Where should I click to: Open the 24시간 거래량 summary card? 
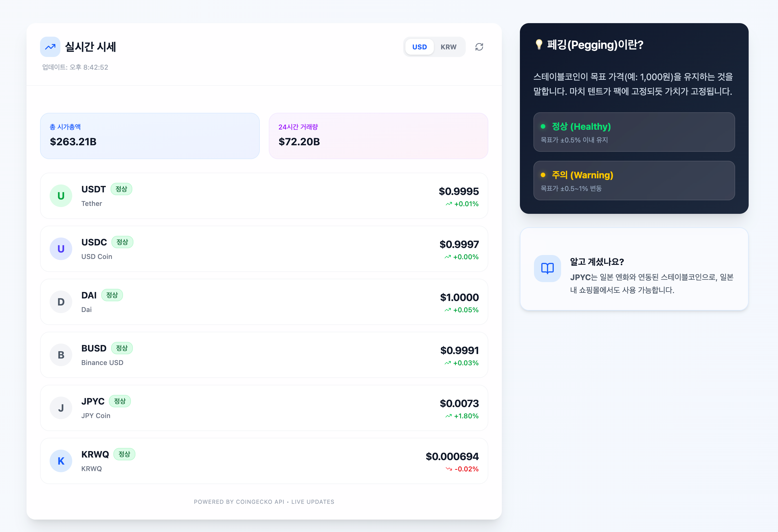tap(378, 136)
